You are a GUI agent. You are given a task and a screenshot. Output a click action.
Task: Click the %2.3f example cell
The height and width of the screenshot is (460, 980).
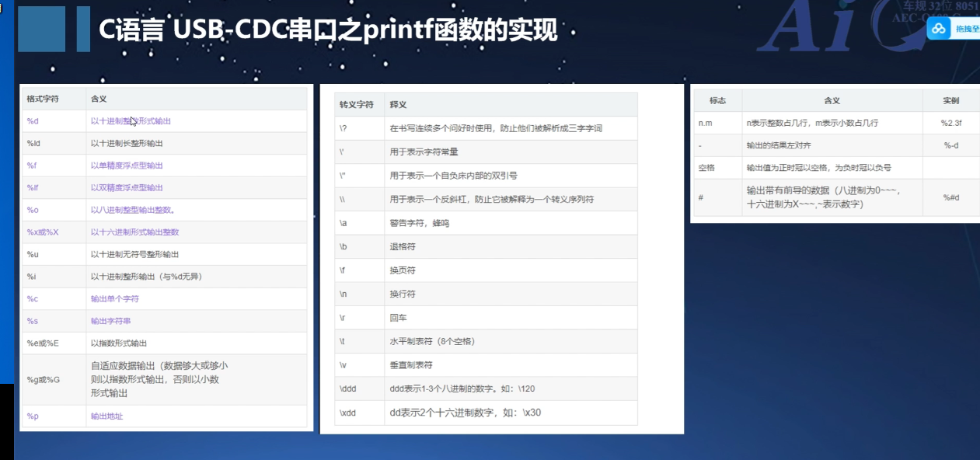click(952, 124)
